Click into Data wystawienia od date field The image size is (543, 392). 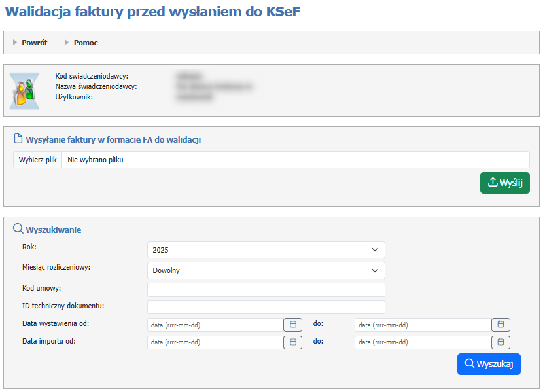click(x=214, y=325)
